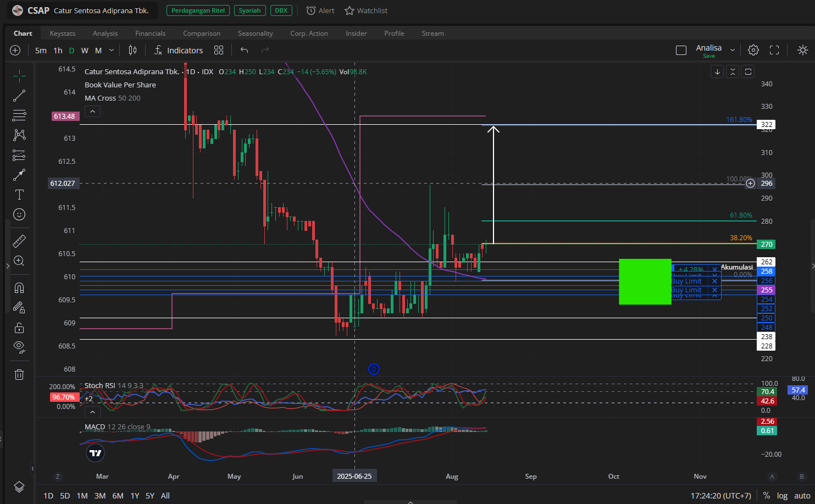
Task: Select the monthly M timeframe
Action: (98, 50)
